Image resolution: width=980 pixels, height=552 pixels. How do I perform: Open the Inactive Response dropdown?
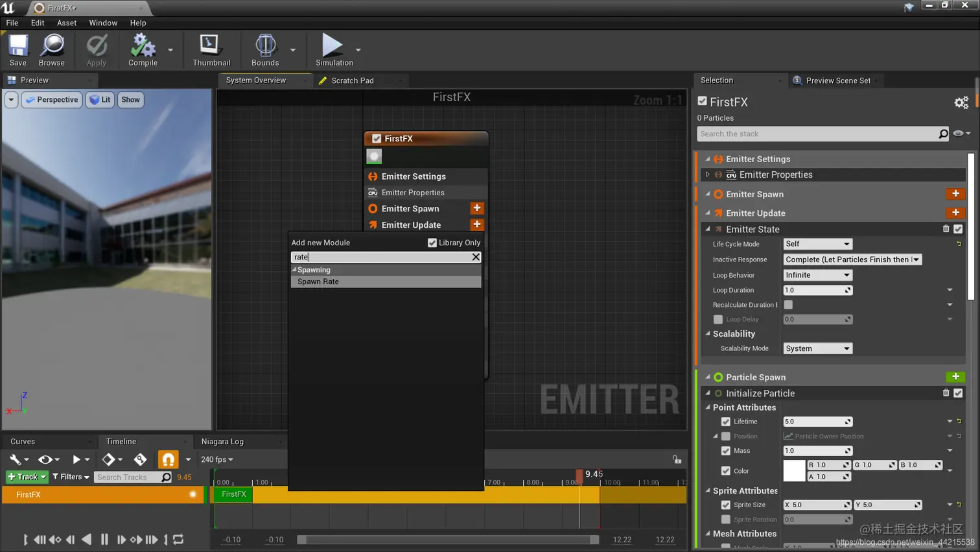(x=852, y=259)
